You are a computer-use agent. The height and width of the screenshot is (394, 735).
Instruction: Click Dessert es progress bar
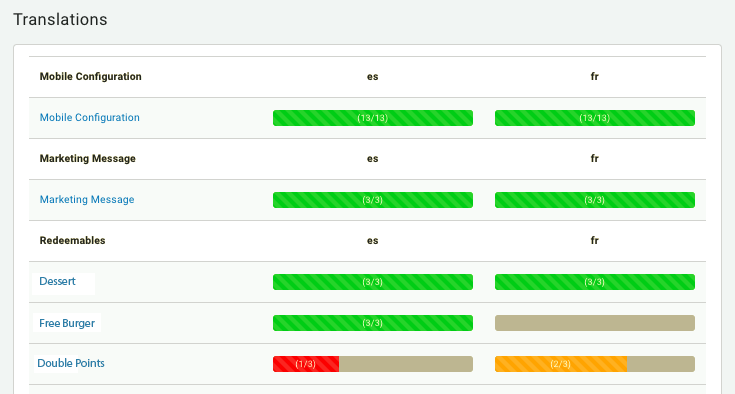[373, 282]
